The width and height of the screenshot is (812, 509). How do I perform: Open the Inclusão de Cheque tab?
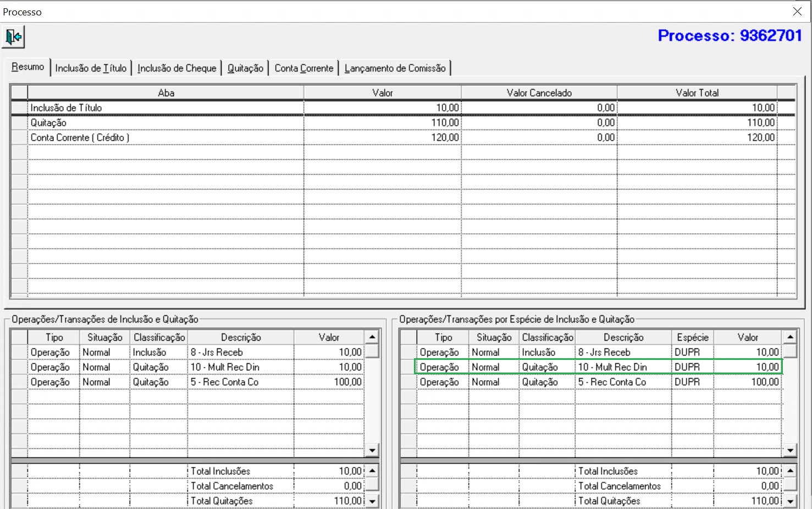(x=176, y=68)
